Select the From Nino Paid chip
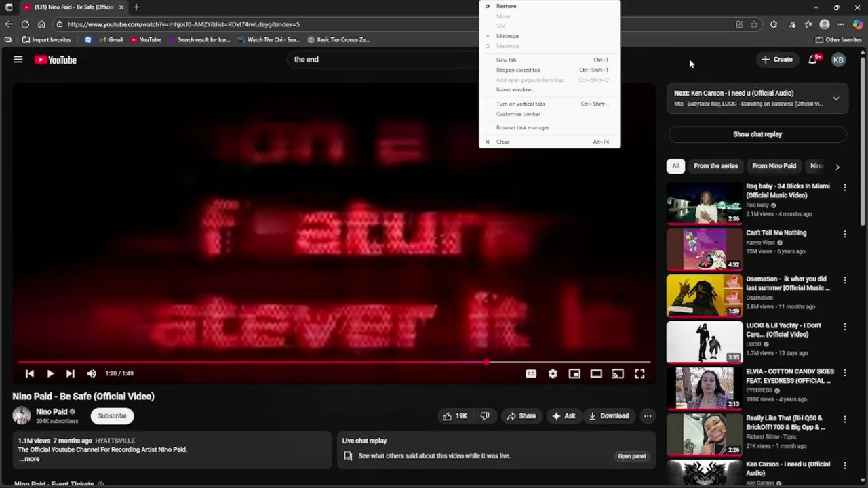 point(774,166)
